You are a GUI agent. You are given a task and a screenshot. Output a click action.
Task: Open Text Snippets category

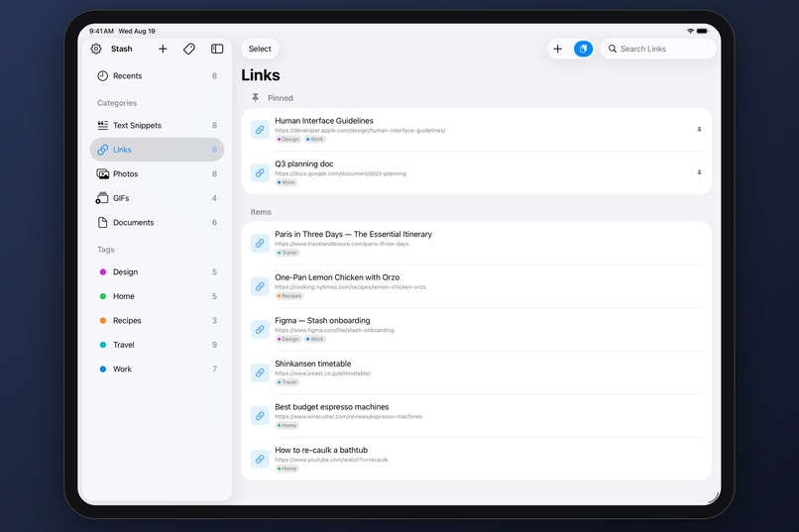(x=157, y=125)
